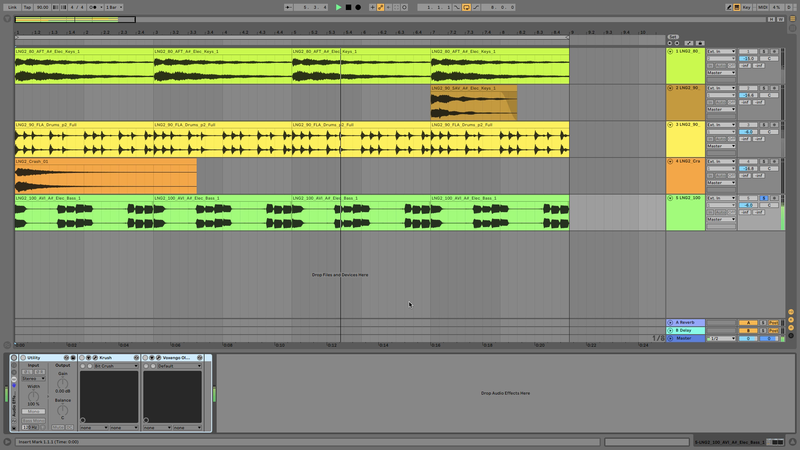Open the Stereo channel mode dropdown
800x450 pixels.
click(34, 379)
